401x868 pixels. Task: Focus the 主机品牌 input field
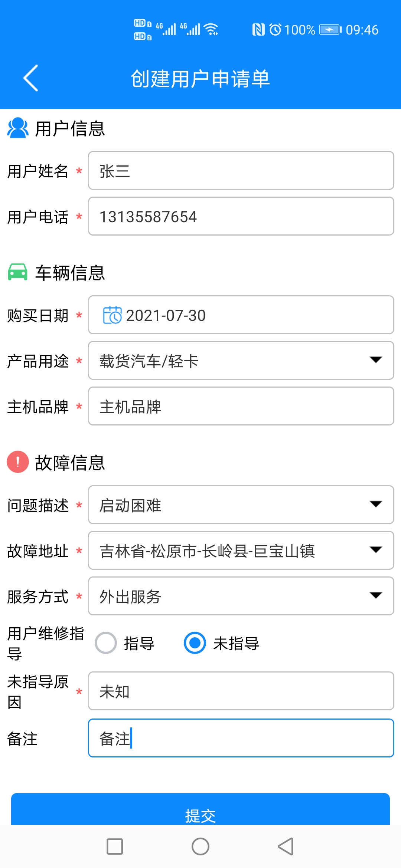click(x=241, y=406)
